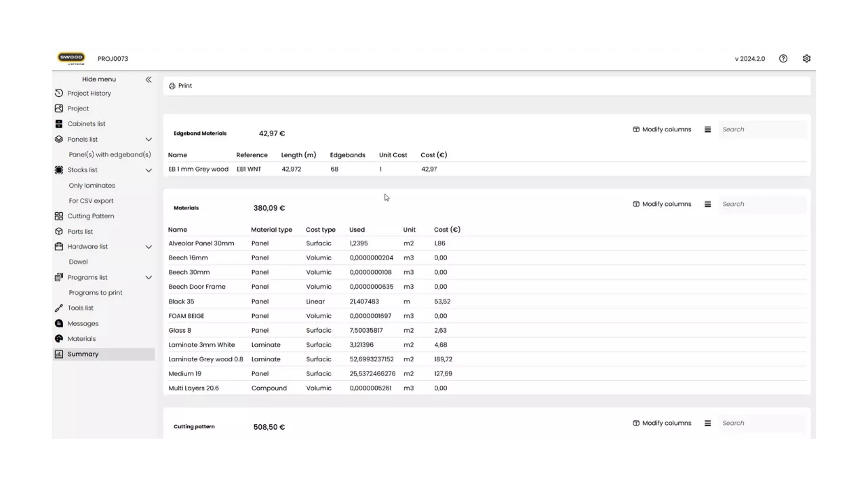Click the Summary chart icon
This screenshot has height=488, width=868.
59,354
